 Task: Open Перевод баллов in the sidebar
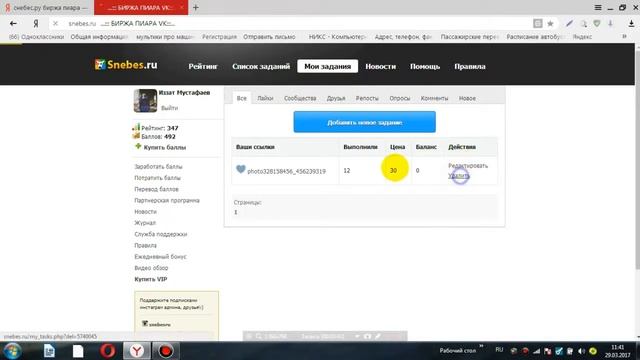point(156,189)
